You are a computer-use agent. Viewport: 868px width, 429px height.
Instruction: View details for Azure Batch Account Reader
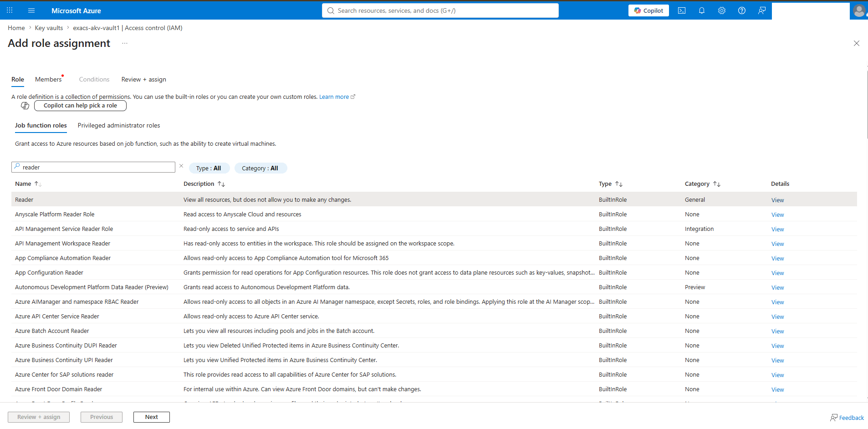(778, 331)
